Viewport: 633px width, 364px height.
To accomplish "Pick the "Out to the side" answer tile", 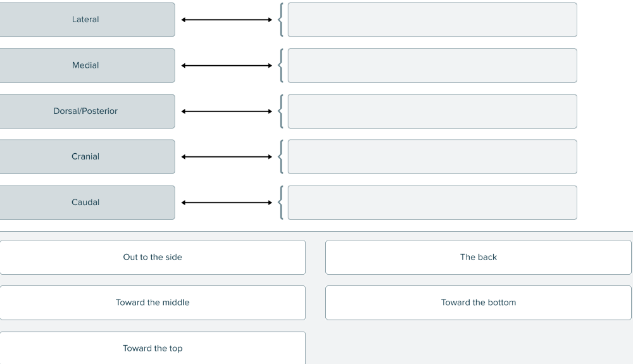I will (153, 257).
